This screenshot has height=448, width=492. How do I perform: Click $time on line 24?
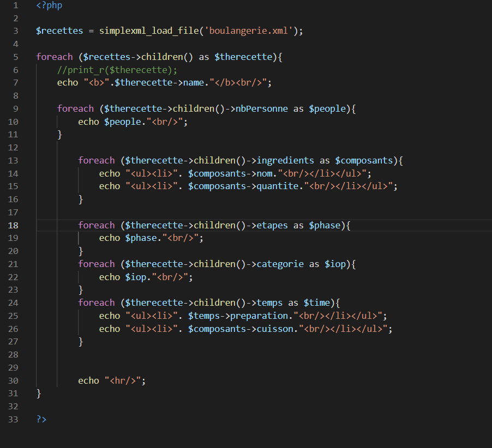coord(316,303)
